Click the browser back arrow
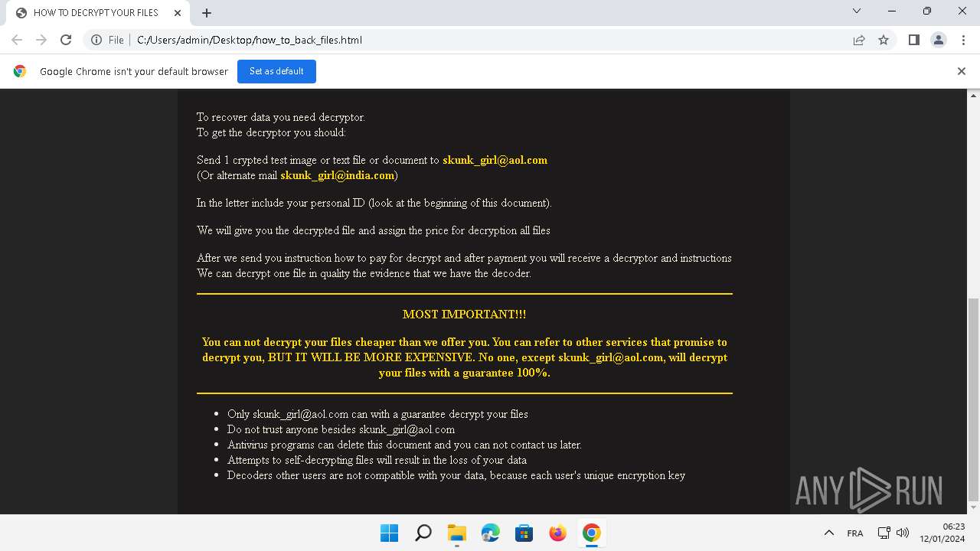The image size is (980, 551). [x=17, y=40]
